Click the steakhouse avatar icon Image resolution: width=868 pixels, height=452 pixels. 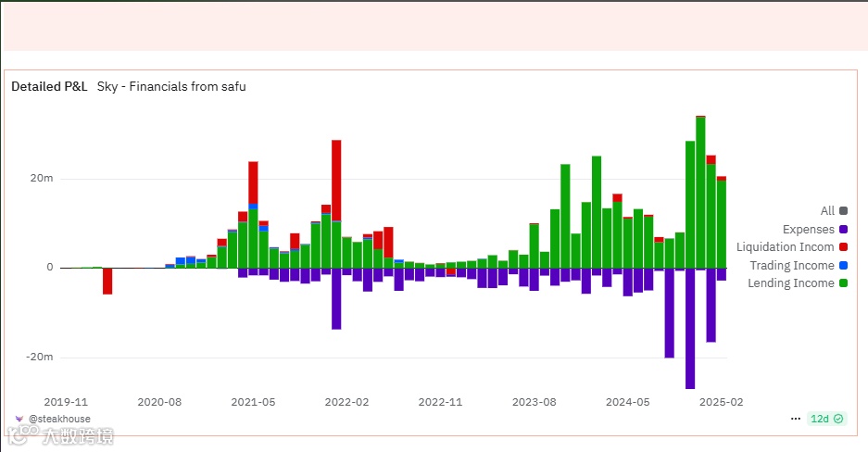(x=19, y=419)
